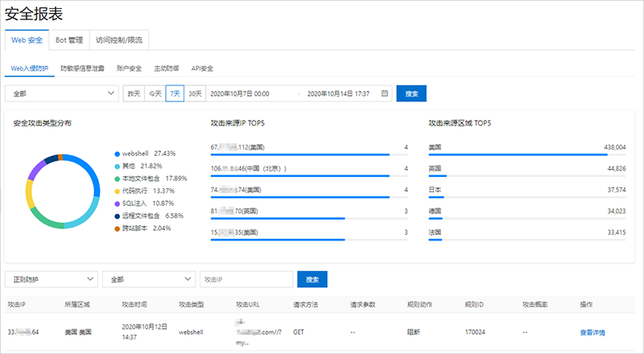This screenshot has height=354, width=644.
Task: Click the top 搜索 button beside date range
Action: pos(411,93)
